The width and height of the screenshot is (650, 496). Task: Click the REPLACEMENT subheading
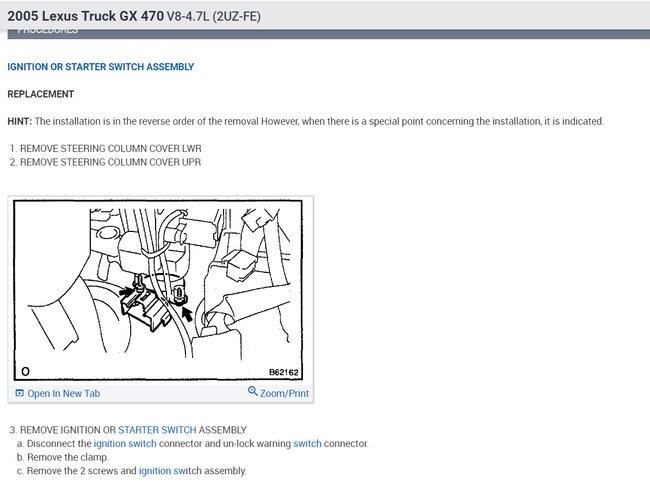[41, 94]
